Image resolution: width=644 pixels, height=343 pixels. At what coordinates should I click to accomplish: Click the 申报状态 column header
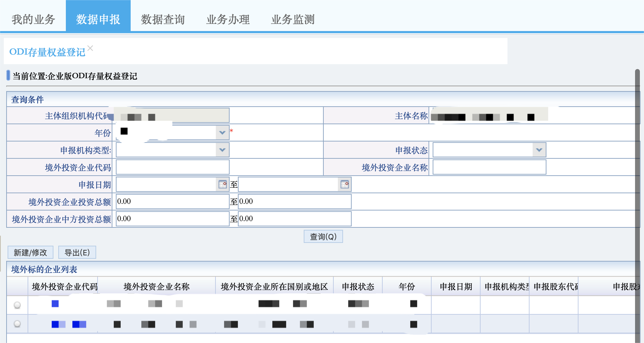tap(358, 286)
